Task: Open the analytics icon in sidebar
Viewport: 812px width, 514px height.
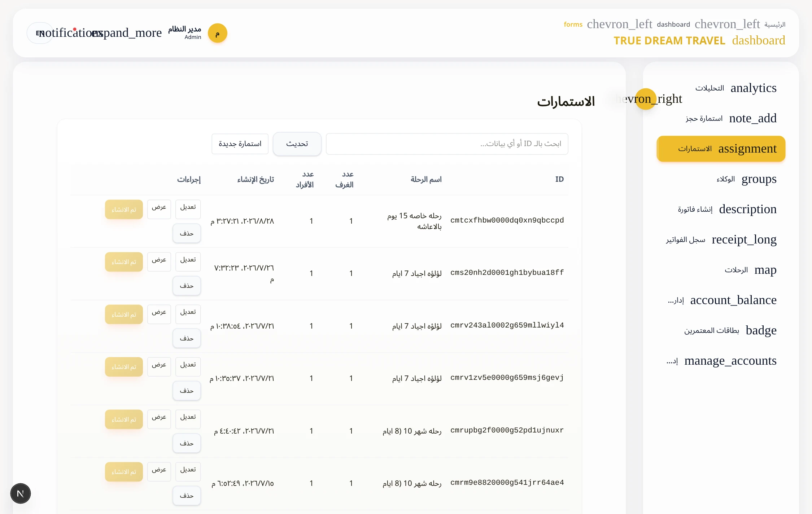Action: click(753, 88)
